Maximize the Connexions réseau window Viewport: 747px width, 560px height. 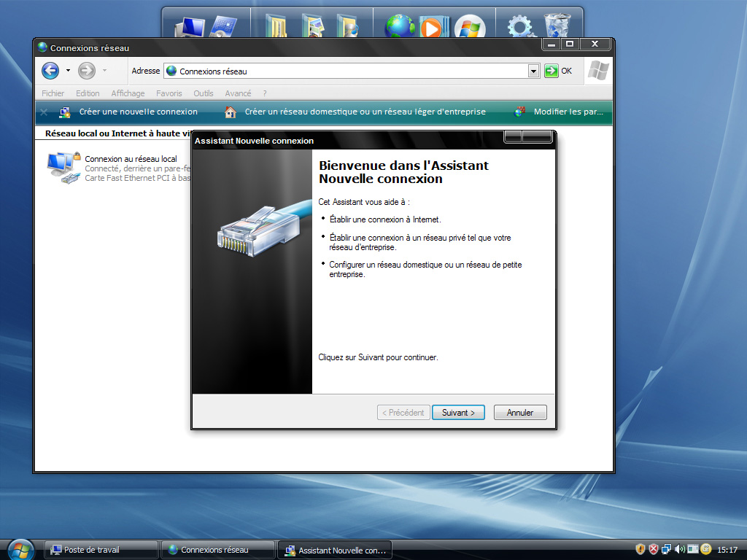pyautogui.click(x=569, y=44)
